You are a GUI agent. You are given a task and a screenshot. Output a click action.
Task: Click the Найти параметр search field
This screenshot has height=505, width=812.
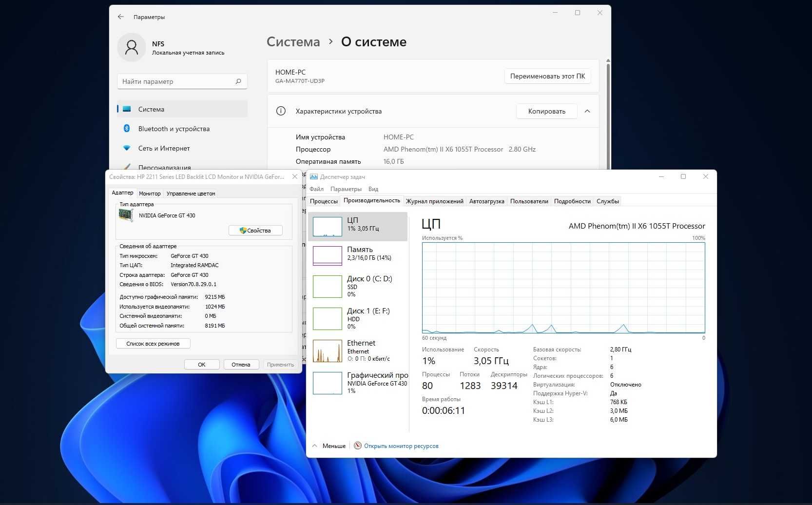(x=182, y=81)
